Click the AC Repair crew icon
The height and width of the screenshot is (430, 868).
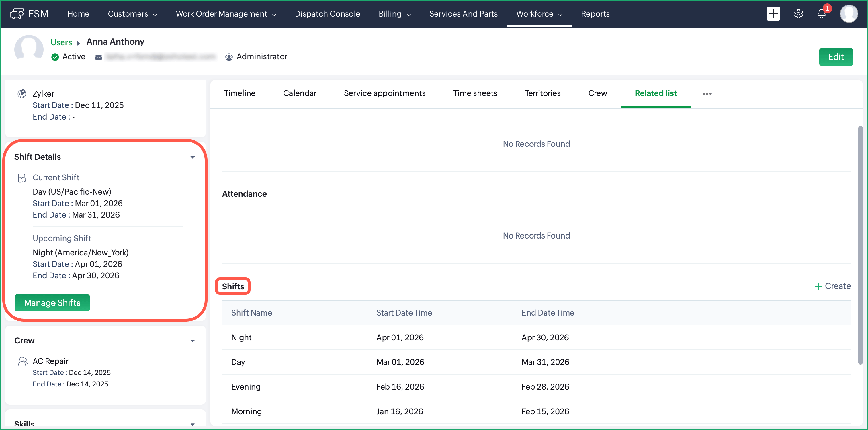tap(23, 361)
